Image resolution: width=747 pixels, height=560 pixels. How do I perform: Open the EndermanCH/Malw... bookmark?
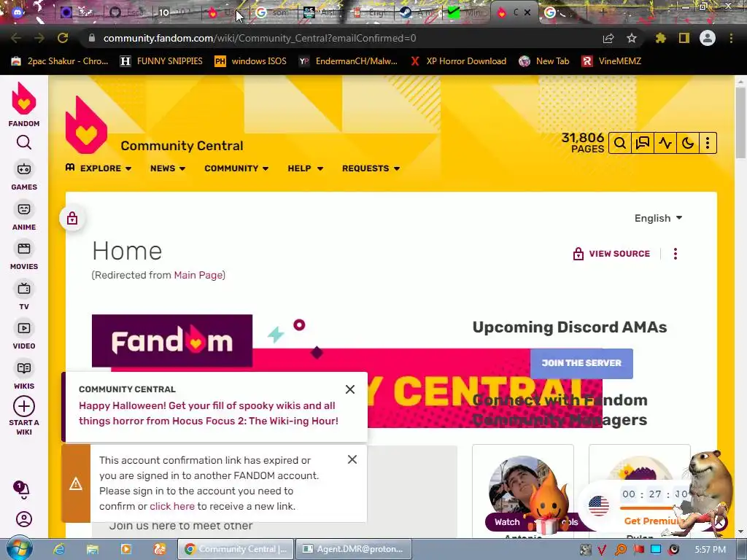(348, 61)
